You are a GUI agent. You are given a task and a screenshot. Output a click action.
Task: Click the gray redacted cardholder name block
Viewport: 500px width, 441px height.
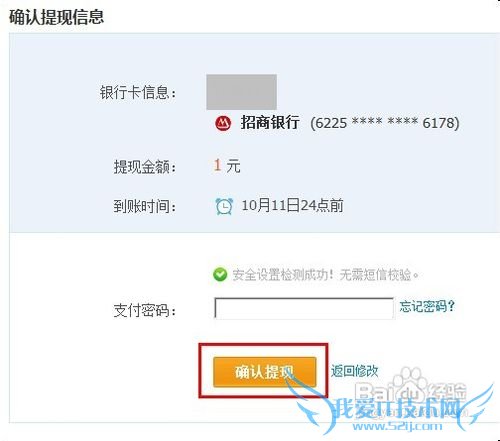(241, 92)
